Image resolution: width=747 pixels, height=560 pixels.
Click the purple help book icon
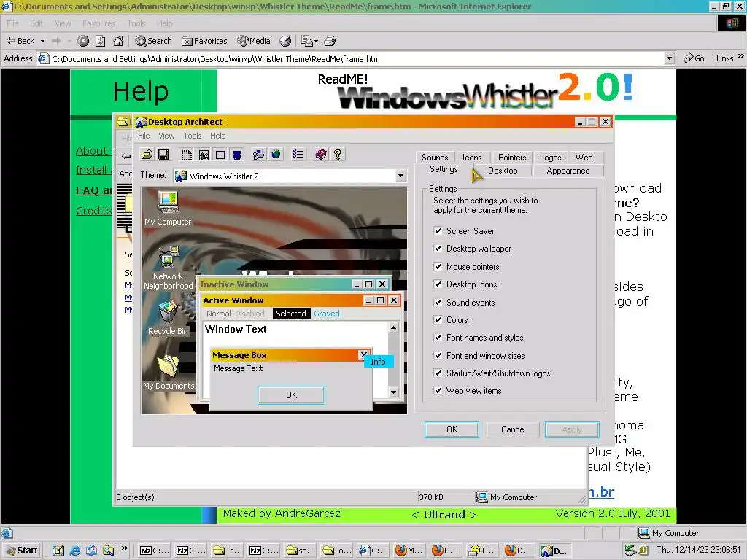321,155
